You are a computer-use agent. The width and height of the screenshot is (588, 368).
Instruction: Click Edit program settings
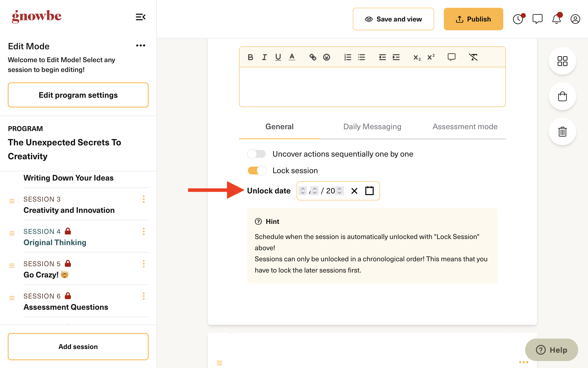click(x=78, y=95)
